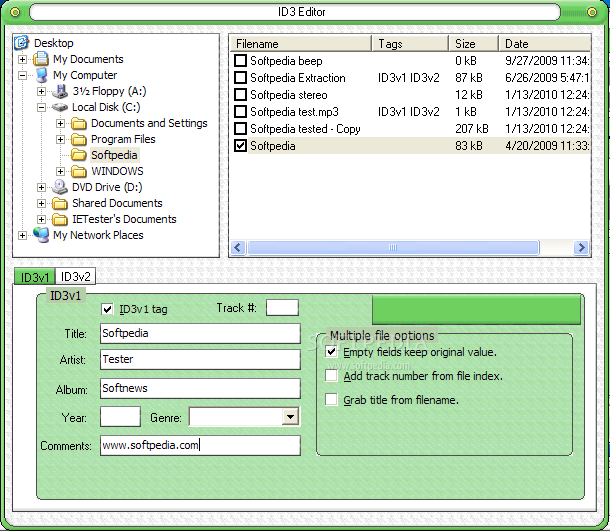Click the Local Disk (C:) drive icon
610x531 pixels.
pyautogui.click(x=60, y=107)
